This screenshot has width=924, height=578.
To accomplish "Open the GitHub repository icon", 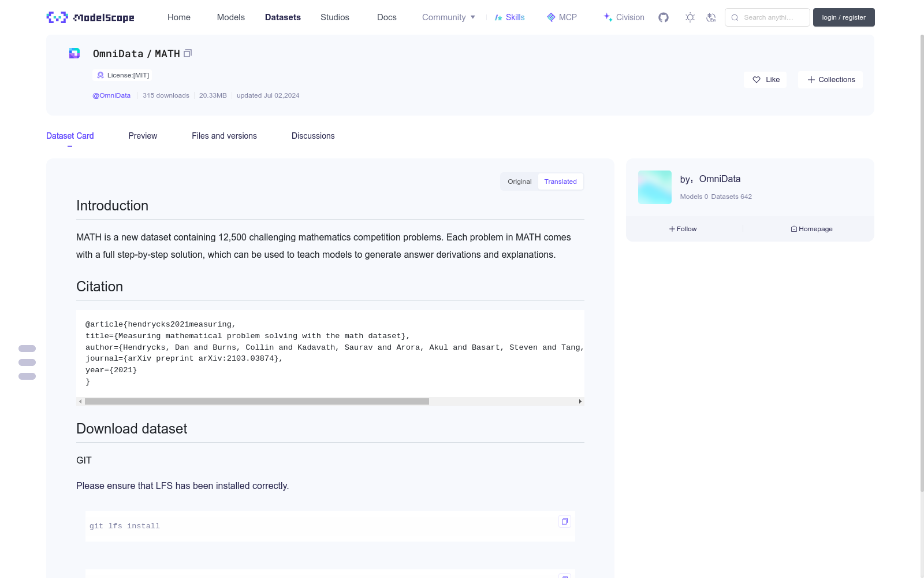I will pos(664,17).
